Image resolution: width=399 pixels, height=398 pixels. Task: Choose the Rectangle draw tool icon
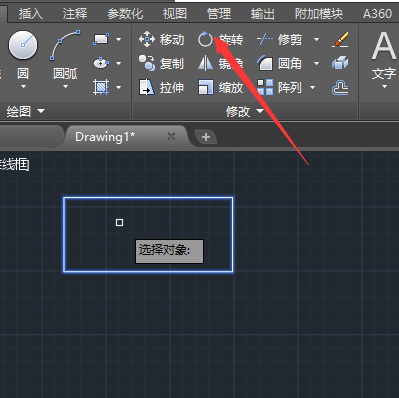pyautogui.click(x=101, y=39)
